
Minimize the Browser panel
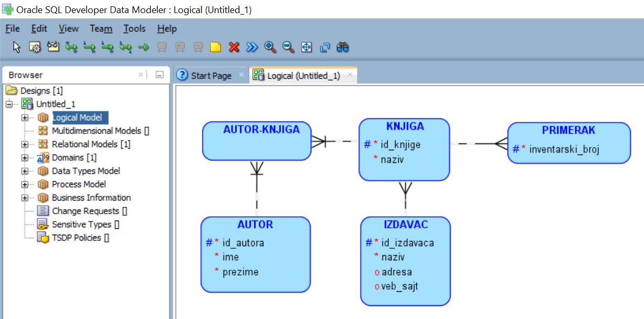coord(159,75)
